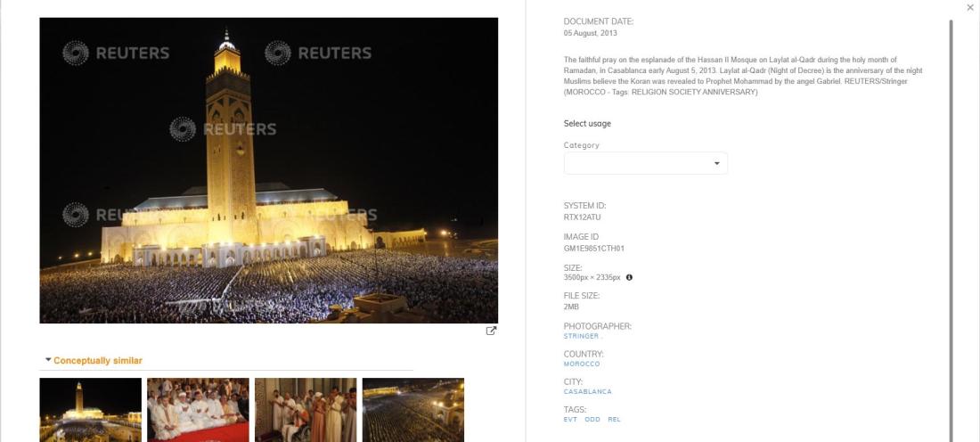Click the size info icon
Image resolution: width=980 pixels, height=442 pixels.
(629, 277)
